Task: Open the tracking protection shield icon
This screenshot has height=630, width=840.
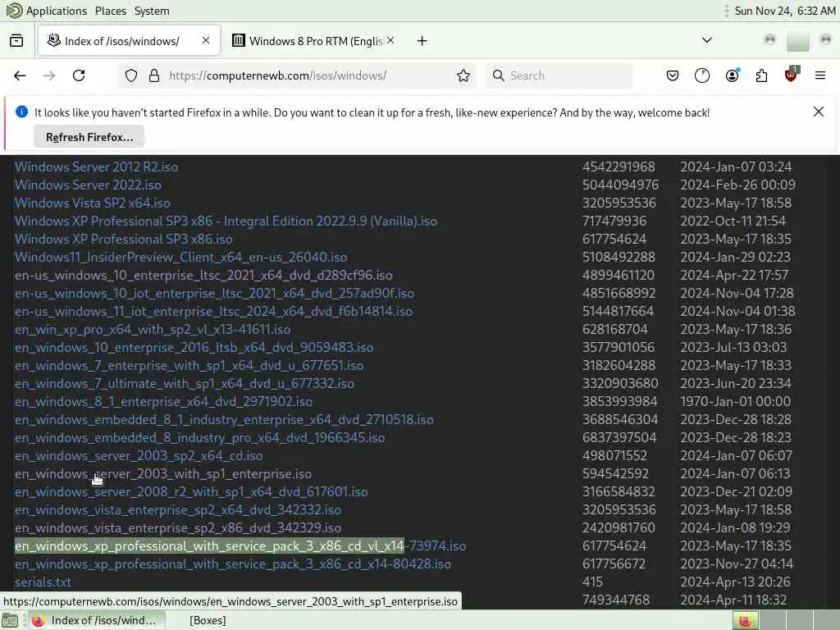Action: [x=131, y=75]
